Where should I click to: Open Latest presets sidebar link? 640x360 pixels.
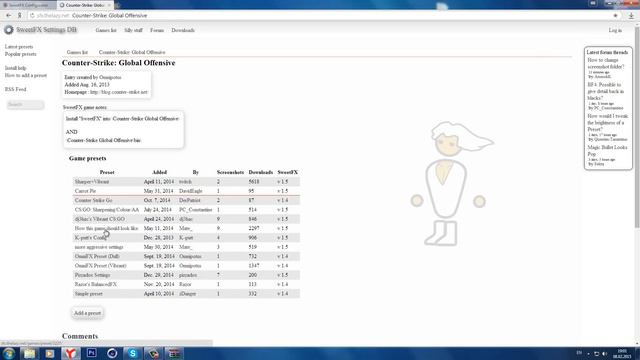pyautogui.click(x=19, y=47)
